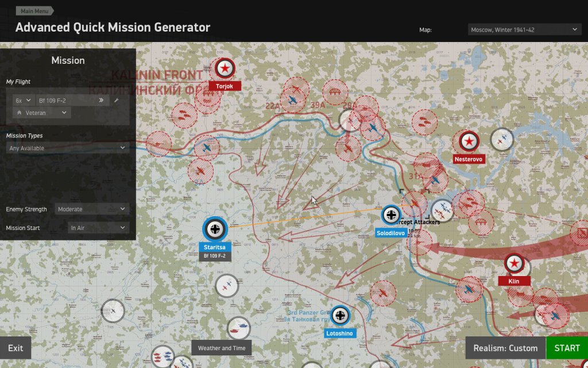This screenshot has width=588, height=368.
Task: Select the Nesterovo red star airfield icon
Action: pos(469,141)
